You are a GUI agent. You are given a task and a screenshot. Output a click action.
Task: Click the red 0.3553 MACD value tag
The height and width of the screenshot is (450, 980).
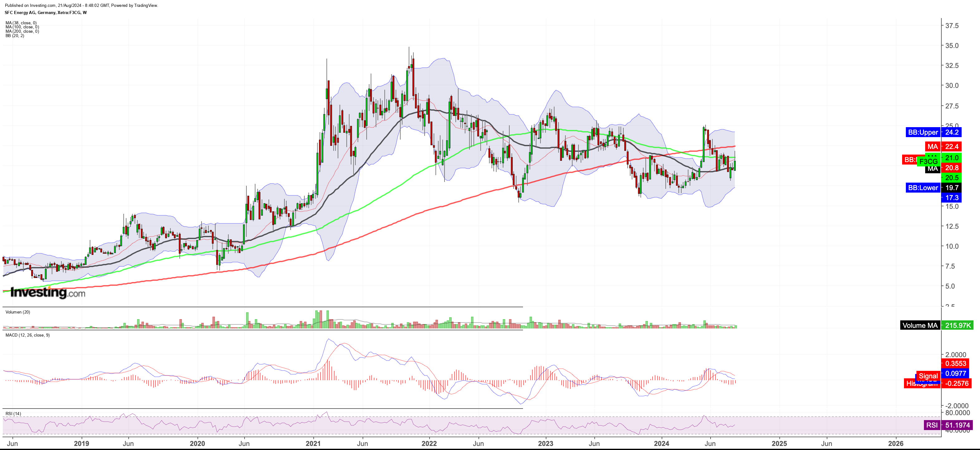pos(956,363)
